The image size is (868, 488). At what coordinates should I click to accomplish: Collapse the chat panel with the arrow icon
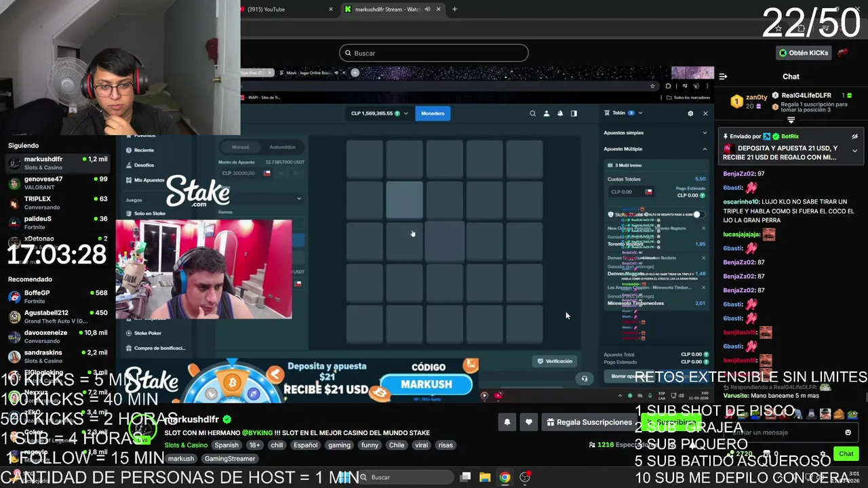(x=723, y=77)
